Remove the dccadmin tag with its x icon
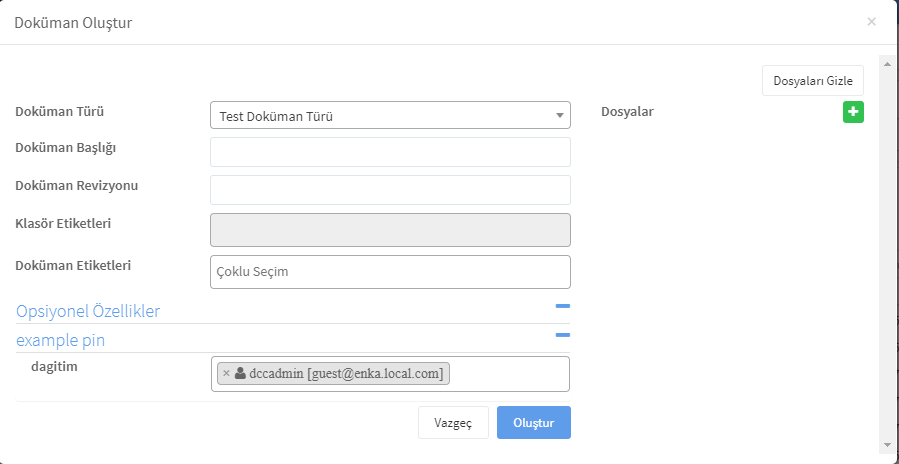This screenshot has width=899, height=464. [x=226, y=373]
